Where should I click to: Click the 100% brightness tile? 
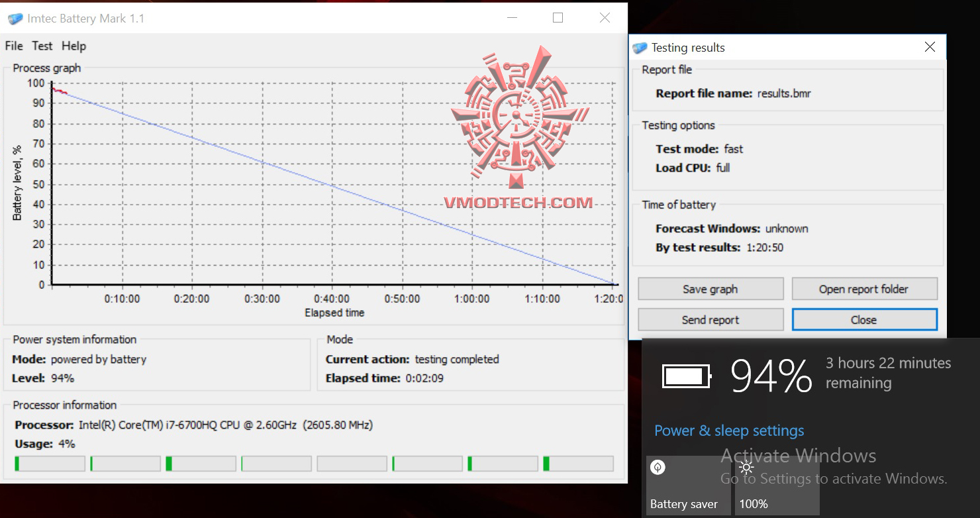click(x=777, y=485)
